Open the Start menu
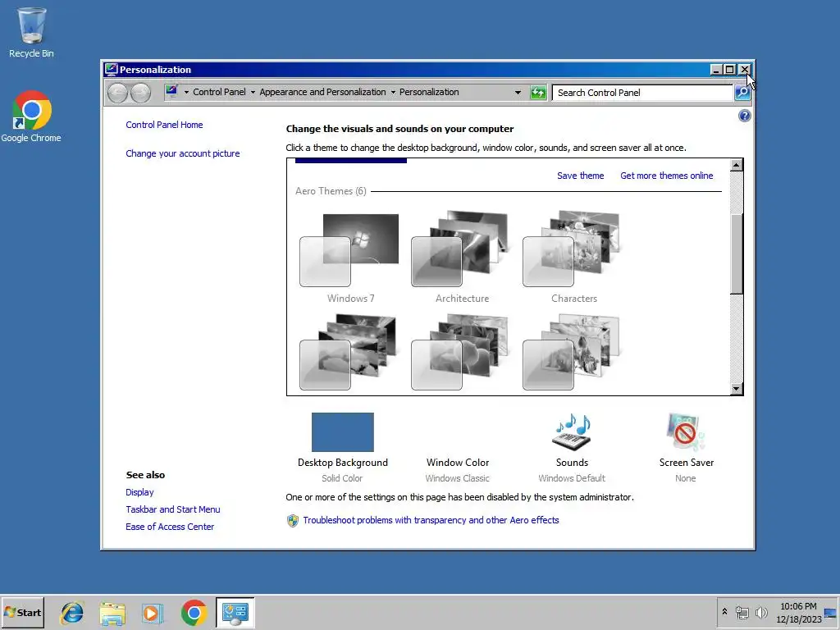 [x=22, y=612]
